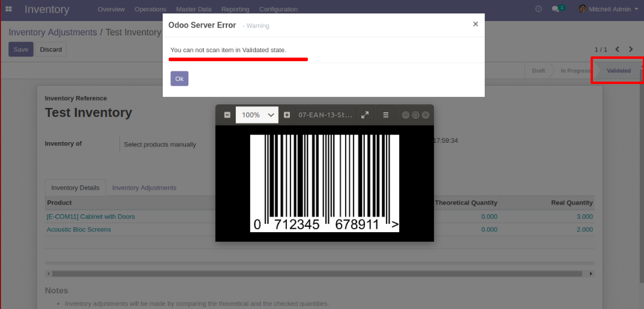The image size is (644, 309).
Task: Switch to Inventory Details tab
Action: (75, 188)
